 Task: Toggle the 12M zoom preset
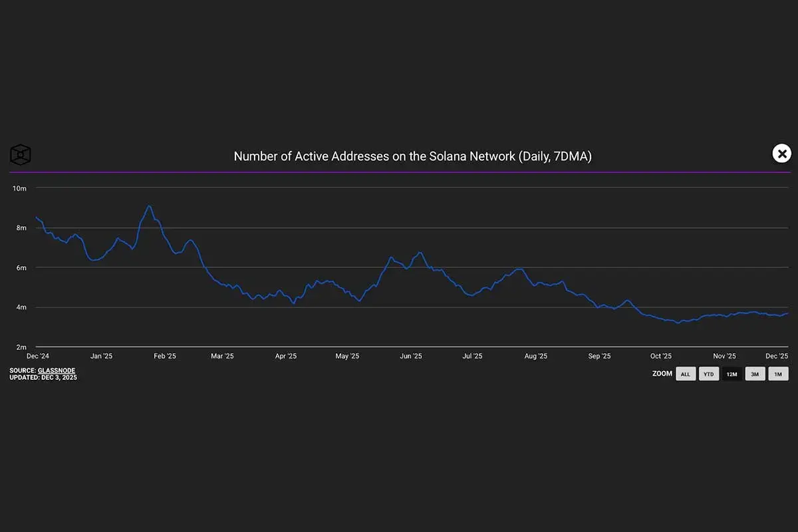pos(731,374)
